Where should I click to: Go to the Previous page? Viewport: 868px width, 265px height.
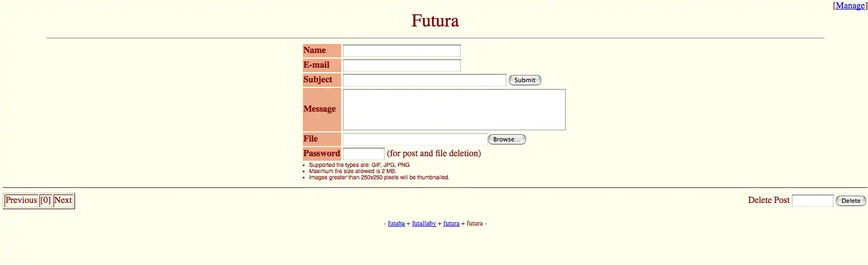pos(21,200)
